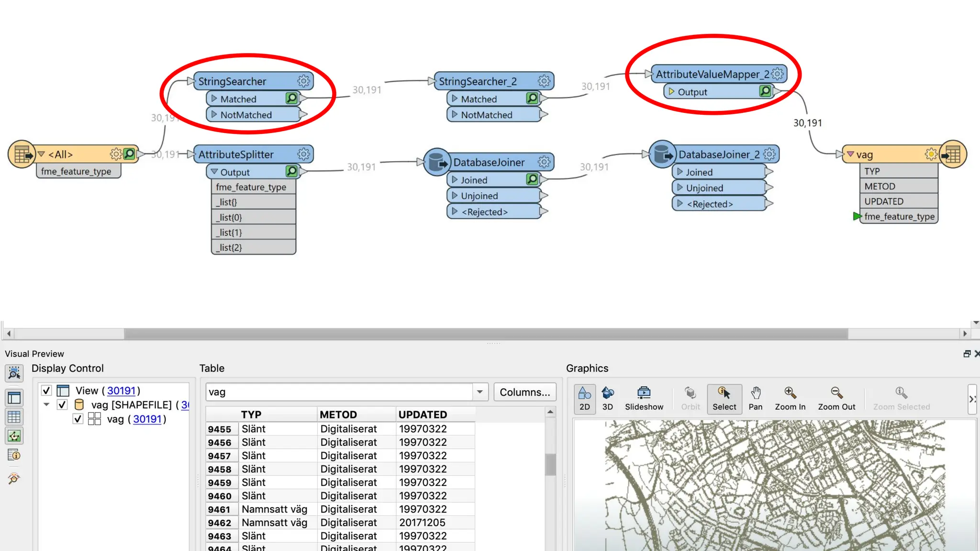Open the vag table selector dropdown
The image size is (980, 551).
coord(479,392)
